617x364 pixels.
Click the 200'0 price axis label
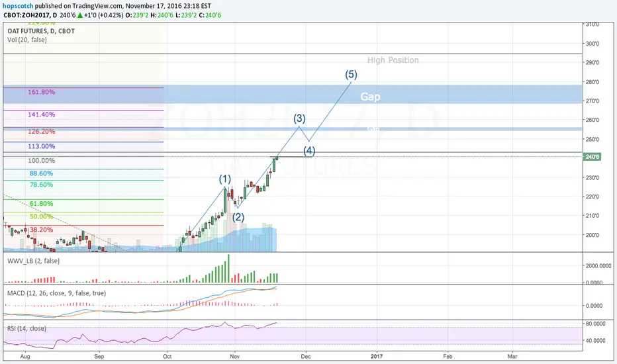593,235
